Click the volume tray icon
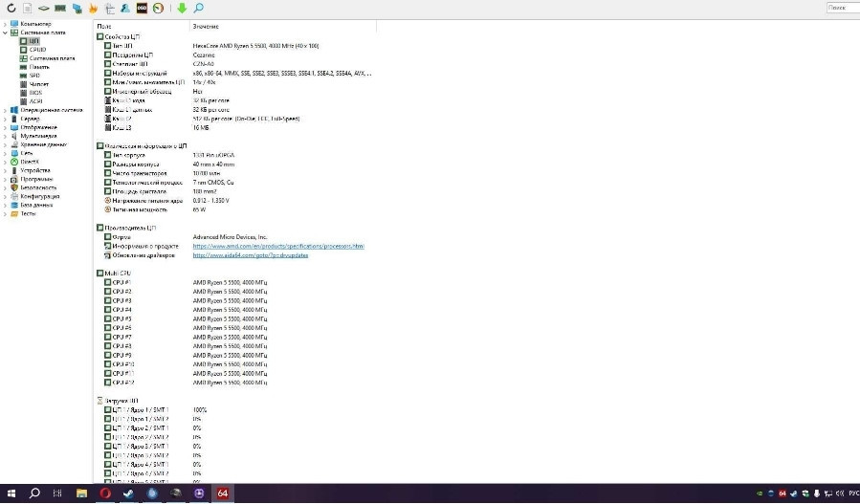The image size is (860, 504). click(x=840, y=493)
